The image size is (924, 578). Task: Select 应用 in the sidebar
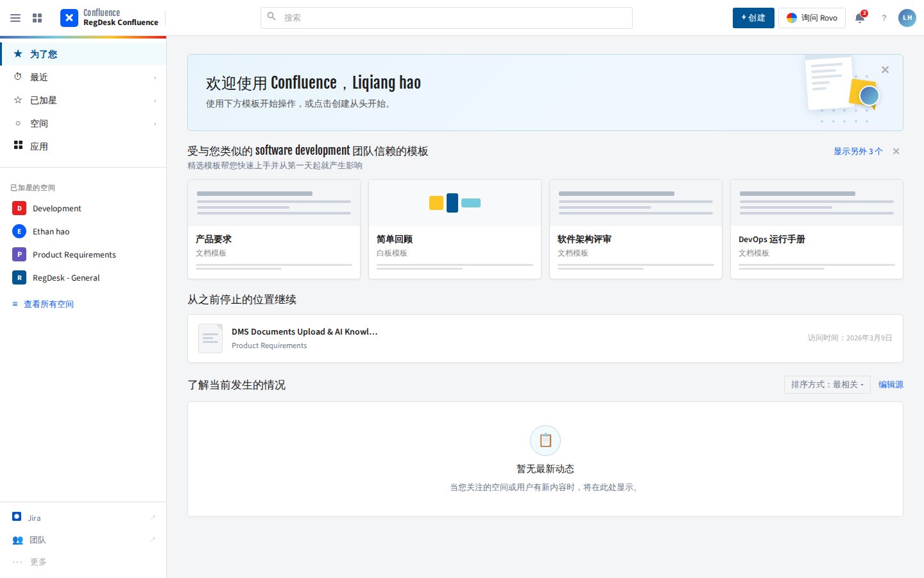click(83, 146)
